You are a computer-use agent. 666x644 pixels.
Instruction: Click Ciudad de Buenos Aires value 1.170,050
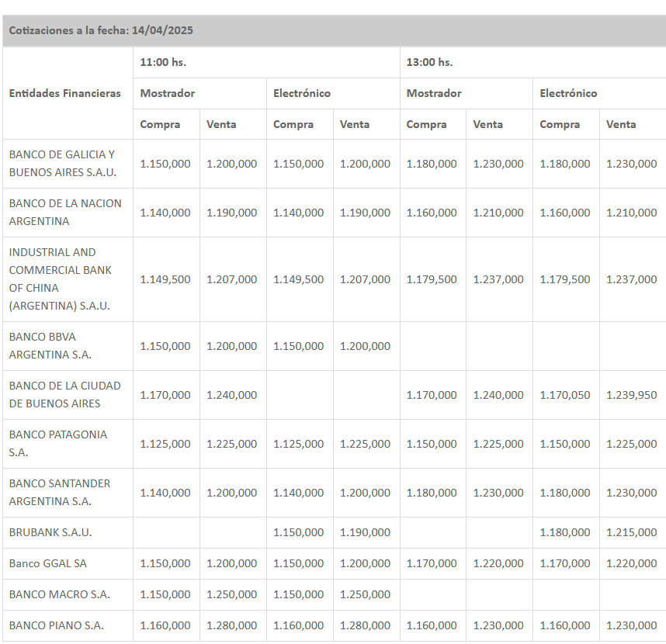565,395
